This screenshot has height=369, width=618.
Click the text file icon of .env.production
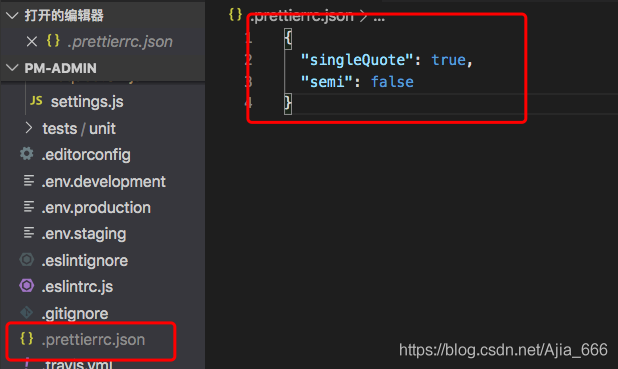(28, 207)
